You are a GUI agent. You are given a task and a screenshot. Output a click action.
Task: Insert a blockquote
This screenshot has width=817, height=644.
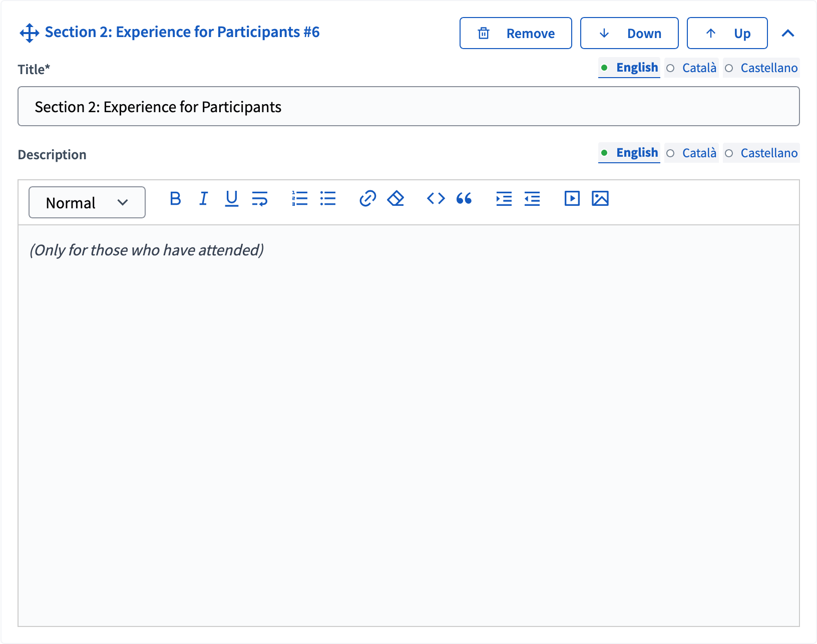[x=464, y=198]
